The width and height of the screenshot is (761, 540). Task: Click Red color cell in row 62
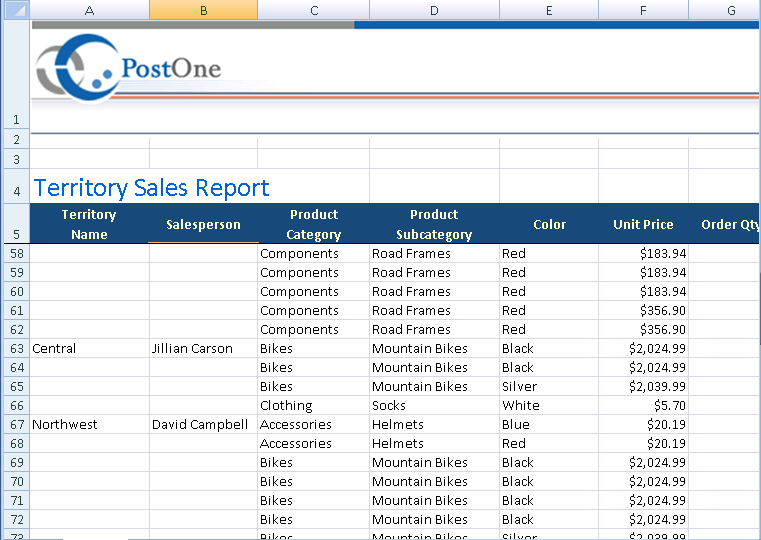coord(549,329)
